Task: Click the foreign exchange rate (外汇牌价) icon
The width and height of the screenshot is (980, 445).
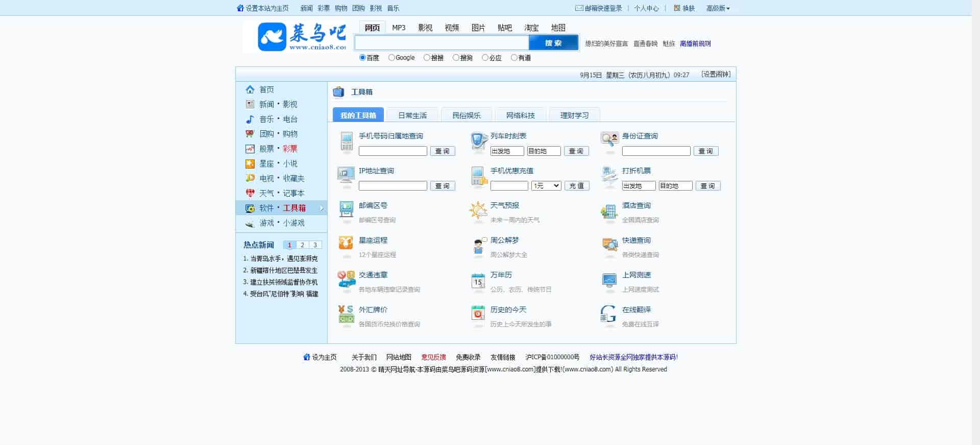Action: click(x=346, y=314)
